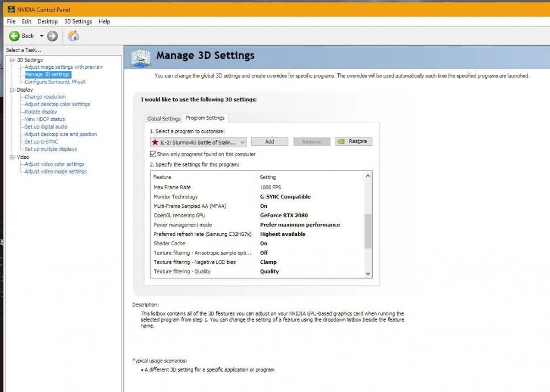
Task: Collapse the Video tree node
Action: click(x=12, y=157)
